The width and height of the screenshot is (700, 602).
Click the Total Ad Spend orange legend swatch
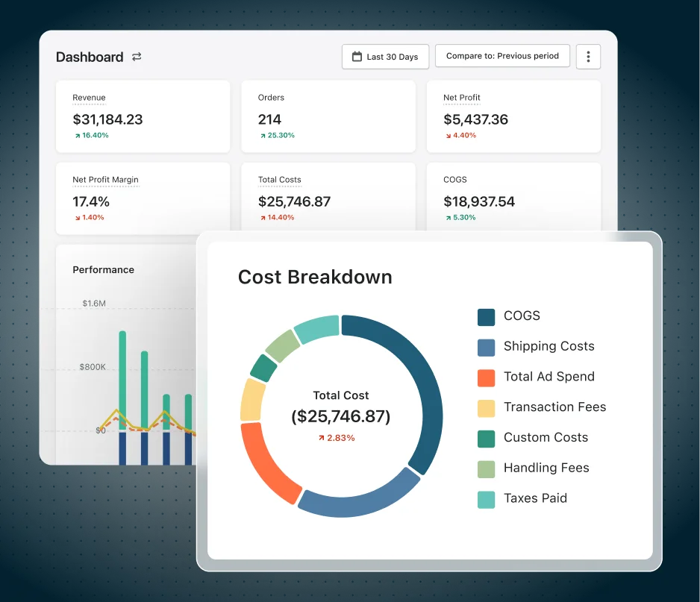[486, 378]
